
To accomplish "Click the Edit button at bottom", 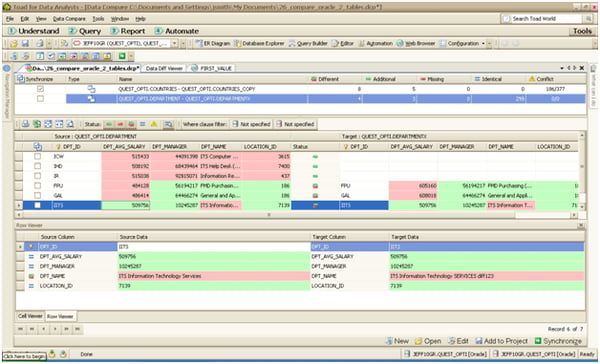I will (x=458, y=341).
